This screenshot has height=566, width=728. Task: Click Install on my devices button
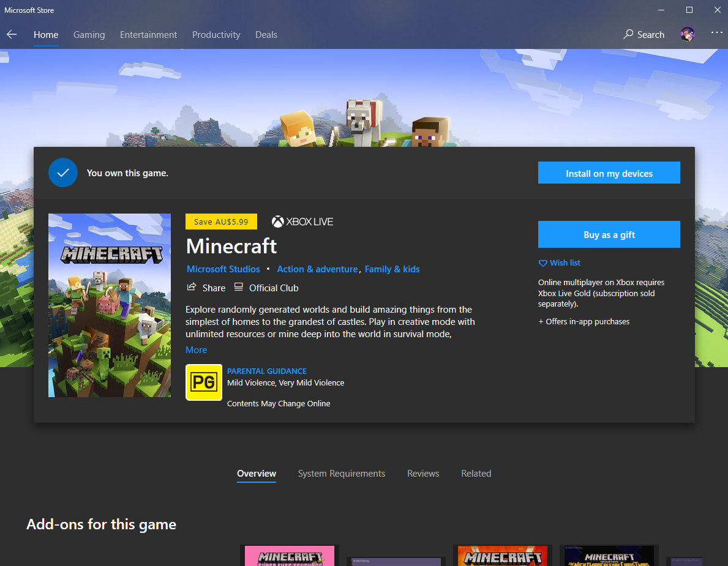[609, 173]
